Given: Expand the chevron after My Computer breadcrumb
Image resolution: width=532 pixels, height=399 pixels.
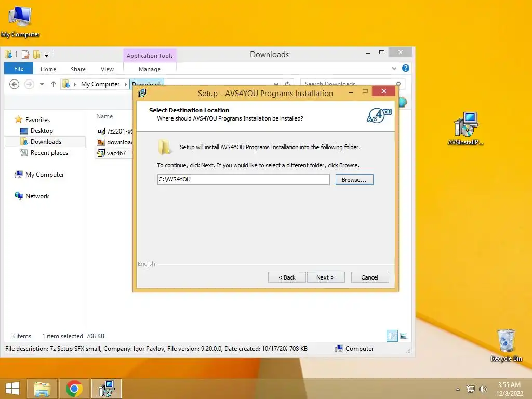Looking at the screenshot, I should coord(126,84).
